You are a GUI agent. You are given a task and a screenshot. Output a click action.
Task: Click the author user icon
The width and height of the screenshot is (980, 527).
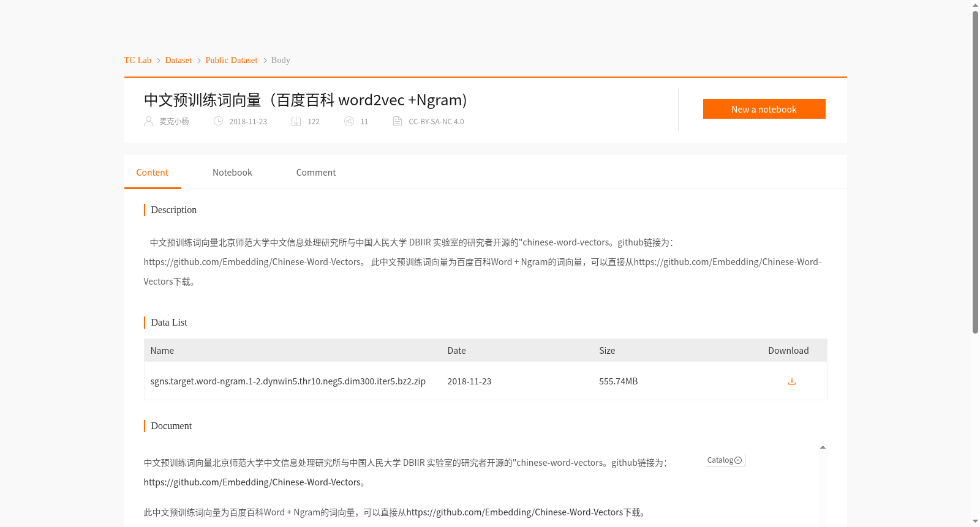pos(148,121)
